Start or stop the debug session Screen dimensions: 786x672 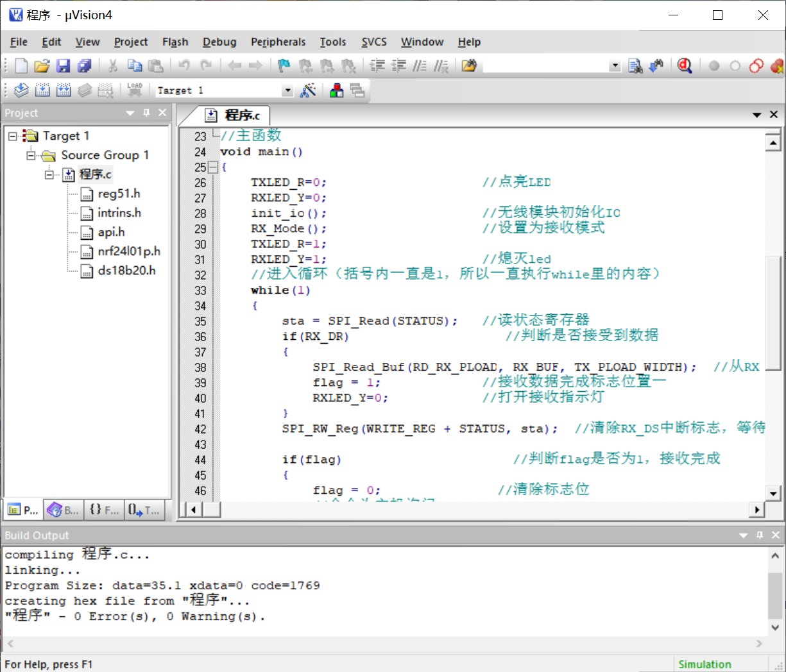685,65
